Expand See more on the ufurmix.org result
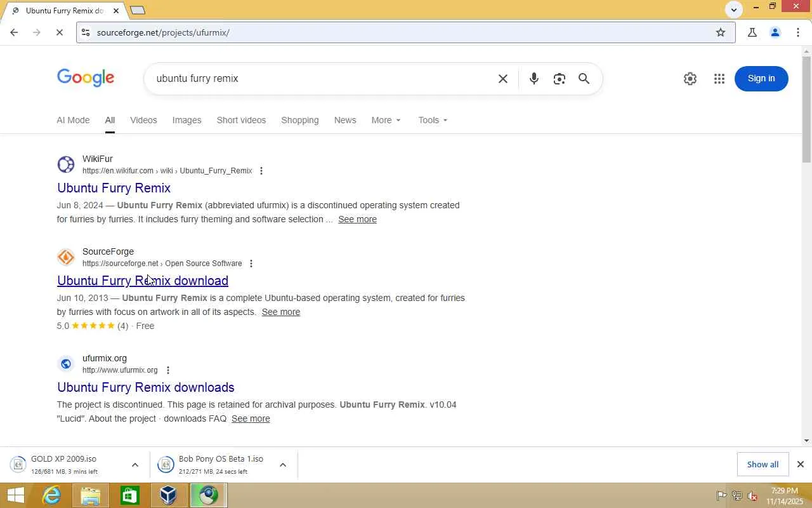Viewport: 812px width, 508px height. click(251, 418)
